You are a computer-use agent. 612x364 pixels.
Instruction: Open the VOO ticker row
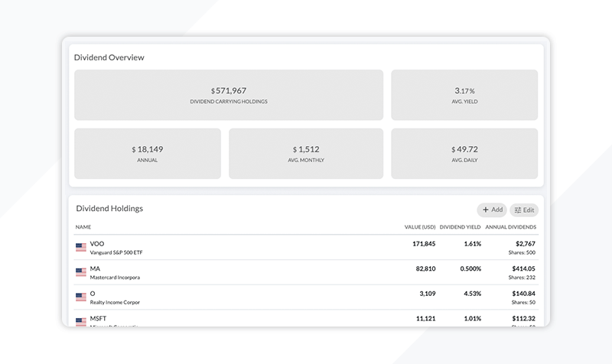click(x=306, y=247)
